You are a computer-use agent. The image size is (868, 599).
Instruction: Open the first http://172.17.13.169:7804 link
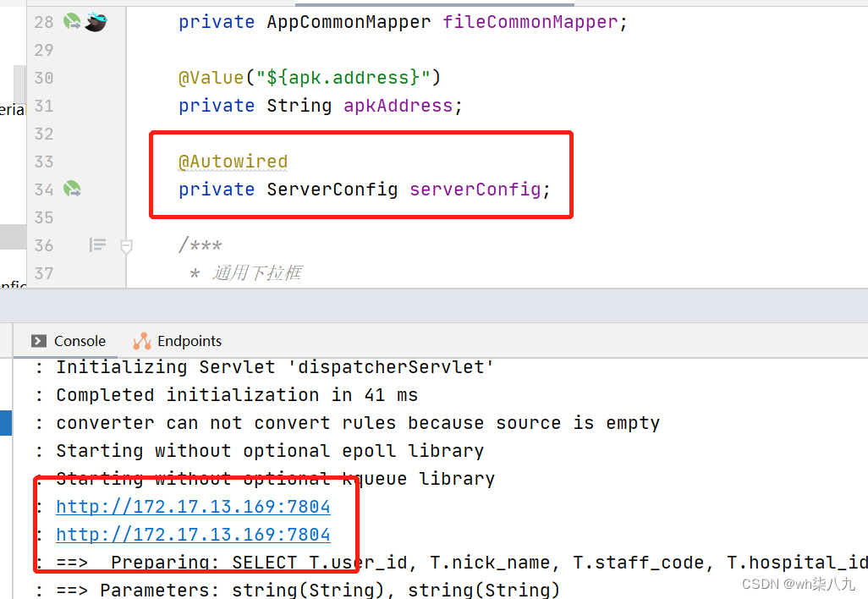[193, 506]
